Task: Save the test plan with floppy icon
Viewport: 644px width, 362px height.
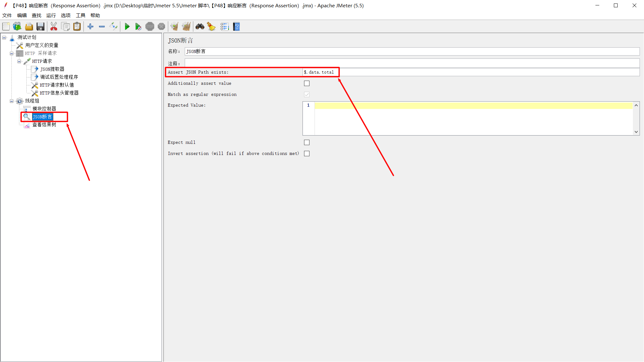Action: 40,27
